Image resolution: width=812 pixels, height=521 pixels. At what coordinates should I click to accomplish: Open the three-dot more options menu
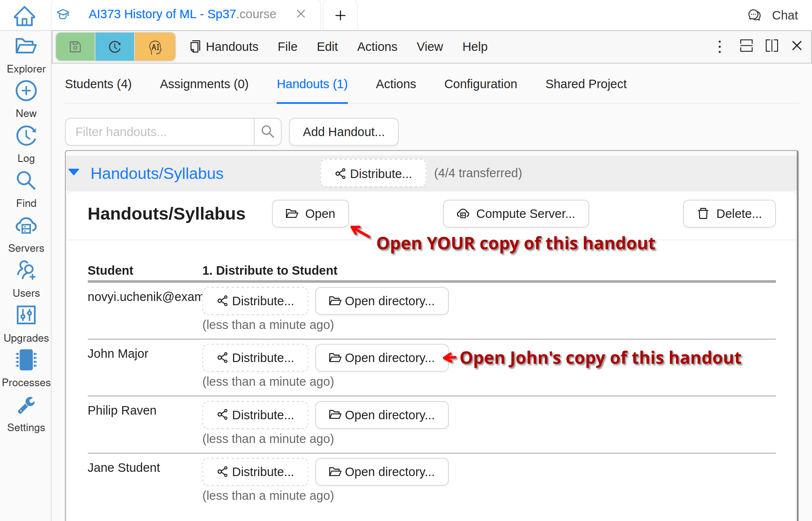pos(720,46)
